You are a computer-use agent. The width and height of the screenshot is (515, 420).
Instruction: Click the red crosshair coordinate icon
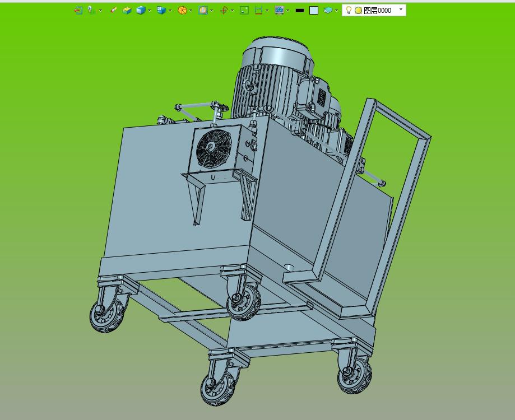click(224, 11)
